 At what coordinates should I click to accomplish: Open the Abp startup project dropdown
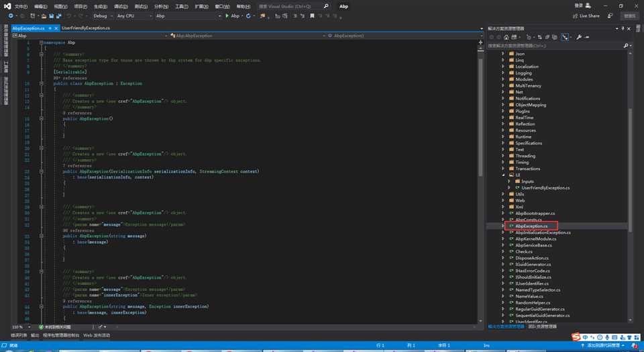tap(188, 16)
